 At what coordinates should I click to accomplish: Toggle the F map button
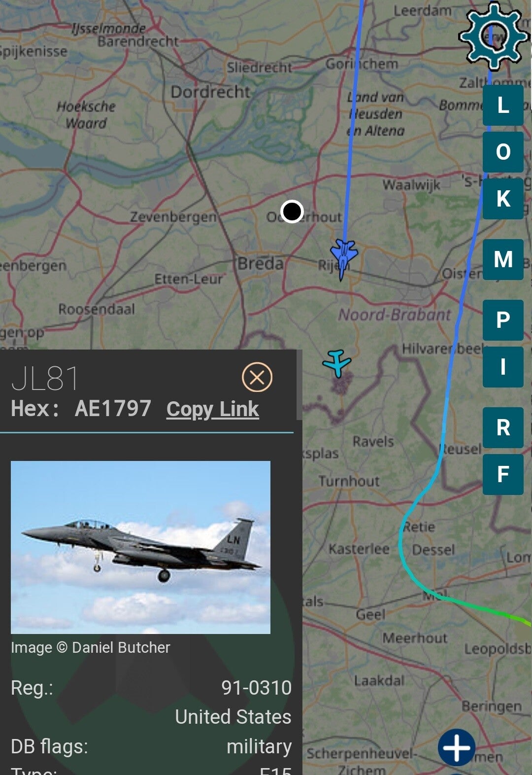[x=503, y=474]
